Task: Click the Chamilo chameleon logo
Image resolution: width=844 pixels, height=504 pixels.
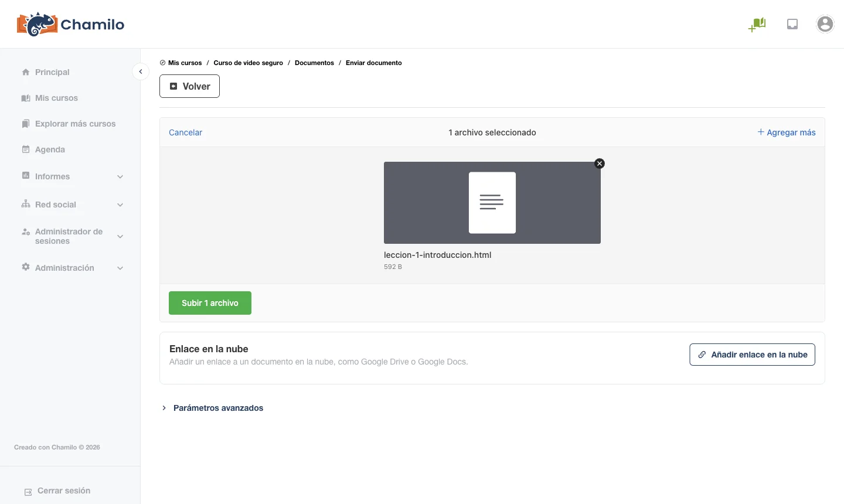Action: (70, 24)
